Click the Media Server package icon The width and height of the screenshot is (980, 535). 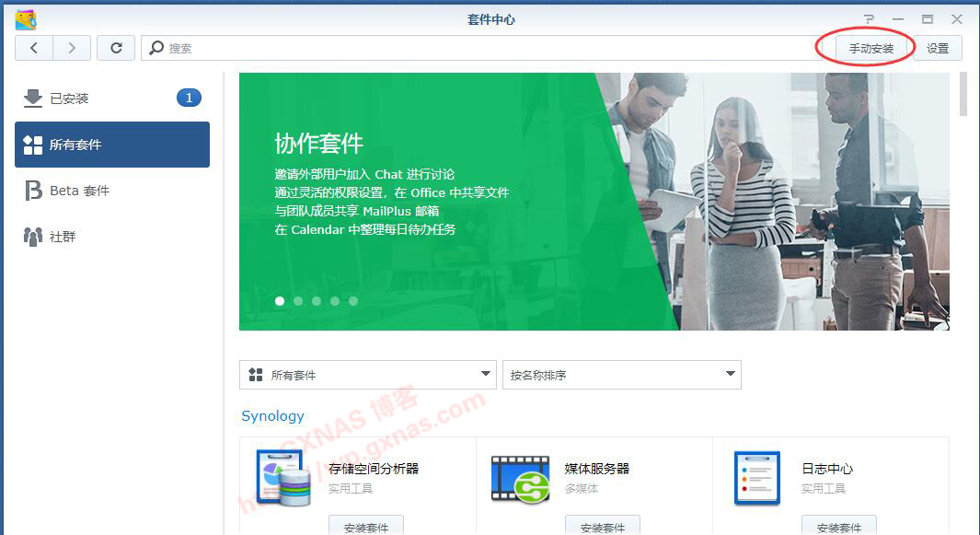520,478
